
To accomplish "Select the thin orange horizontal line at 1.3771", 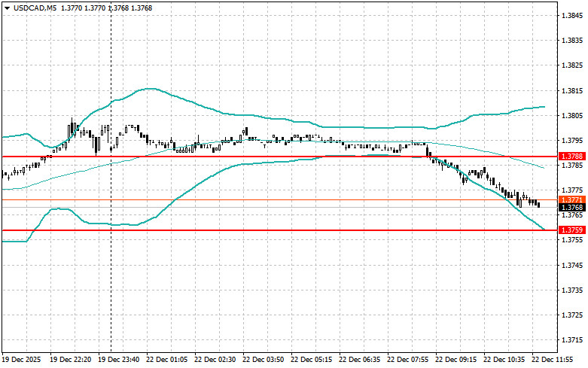I will 280,199.
